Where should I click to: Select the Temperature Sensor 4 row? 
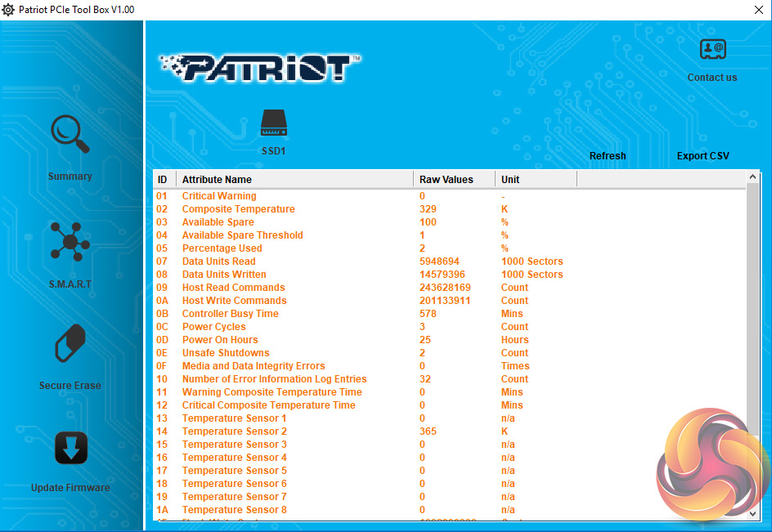click(x=450, y=458)
